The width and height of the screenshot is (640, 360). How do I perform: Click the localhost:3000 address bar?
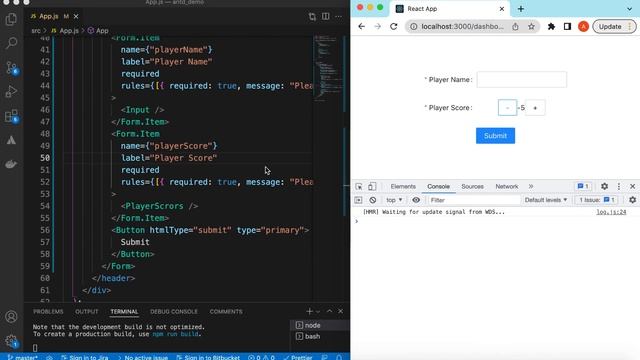(x=462, y=27)
